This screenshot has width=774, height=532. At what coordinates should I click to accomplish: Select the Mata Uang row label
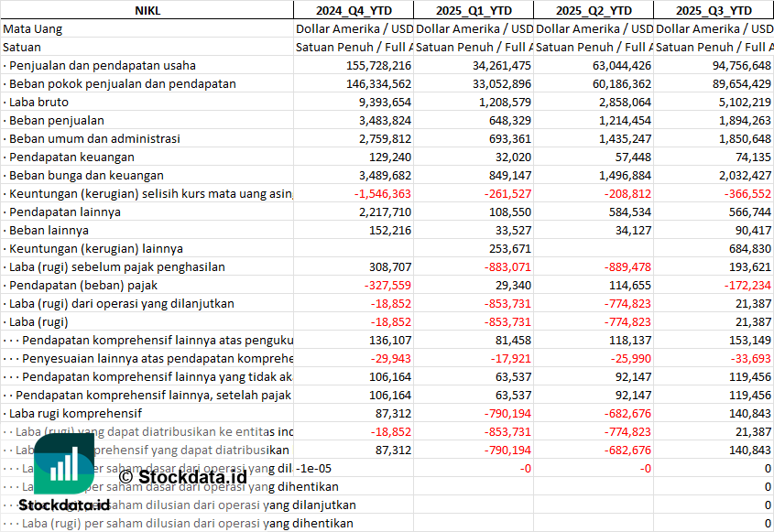[x=33, y=28]
